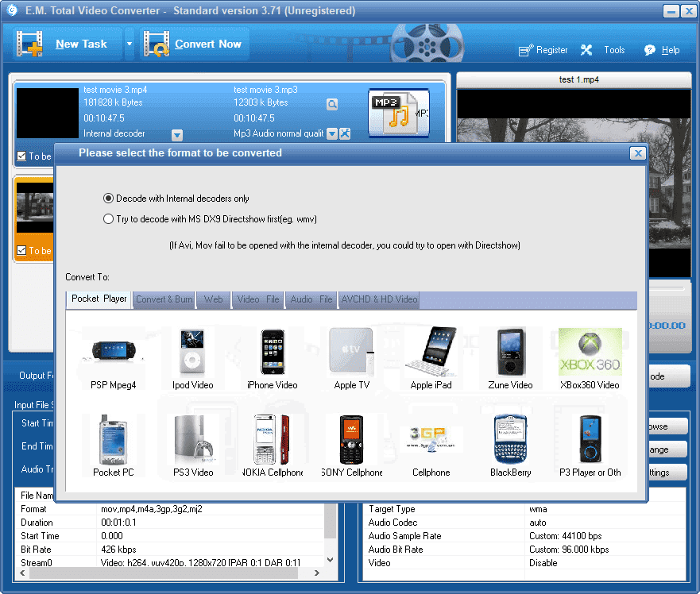This screenshot has height=594, width=700.
Task: Choose the SONY Cellphone format icon
Action: [x=352, y=440]
